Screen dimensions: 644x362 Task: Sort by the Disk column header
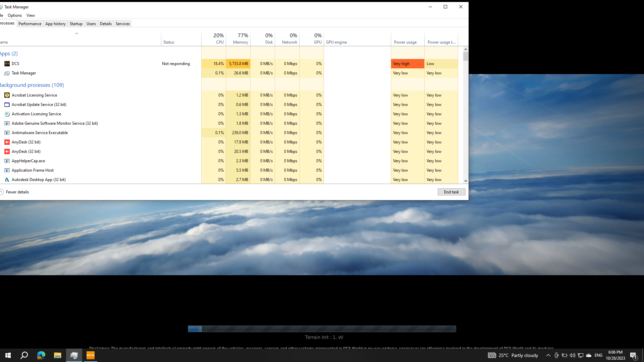click(x=263, y=39)
